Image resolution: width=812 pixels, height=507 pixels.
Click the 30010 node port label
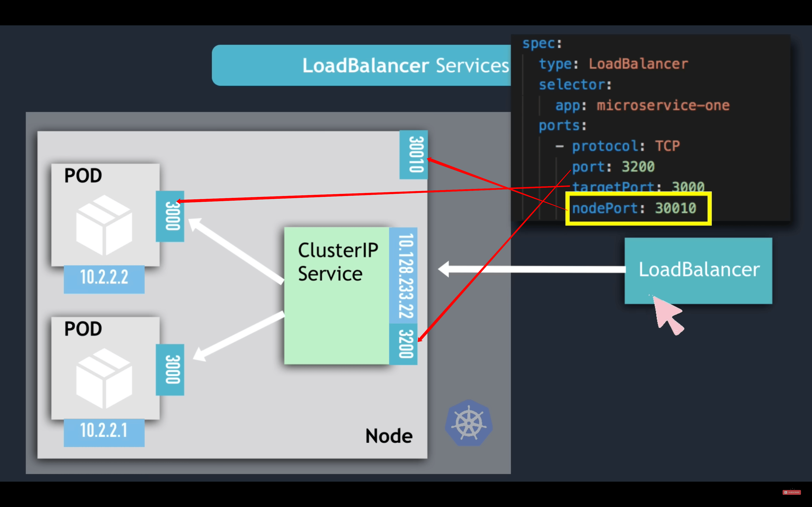414,155
